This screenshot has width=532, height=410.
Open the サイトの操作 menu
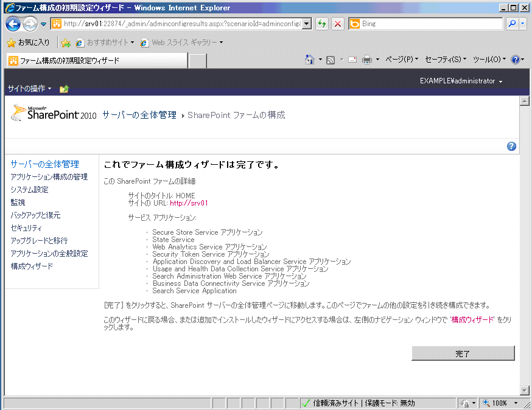point(29,89)
